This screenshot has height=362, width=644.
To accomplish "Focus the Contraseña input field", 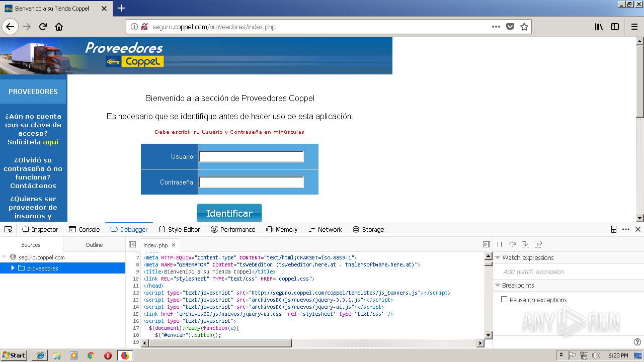I will point(251,182).
